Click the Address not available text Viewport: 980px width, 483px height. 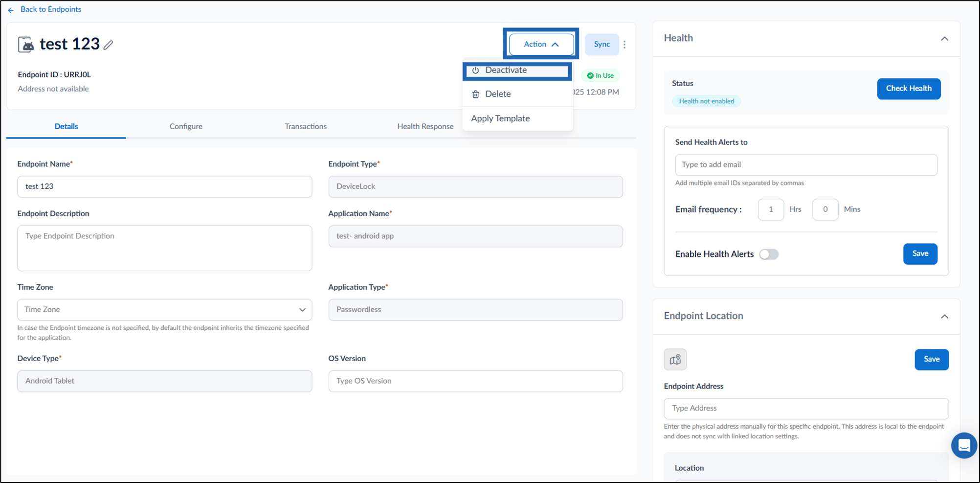pyautogui.click(x=53, y=89)
